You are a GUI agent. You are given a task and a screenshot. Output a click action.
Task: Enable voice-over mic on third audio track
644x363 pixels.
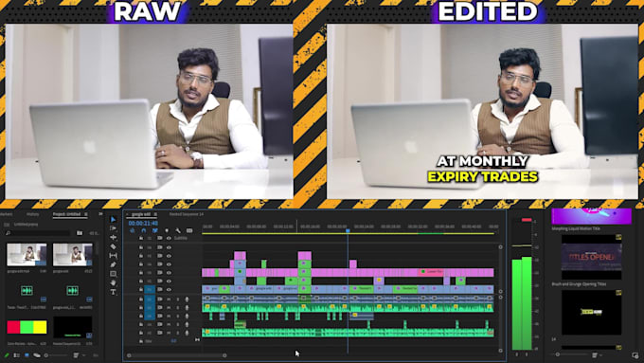click(x=187, y=317)
